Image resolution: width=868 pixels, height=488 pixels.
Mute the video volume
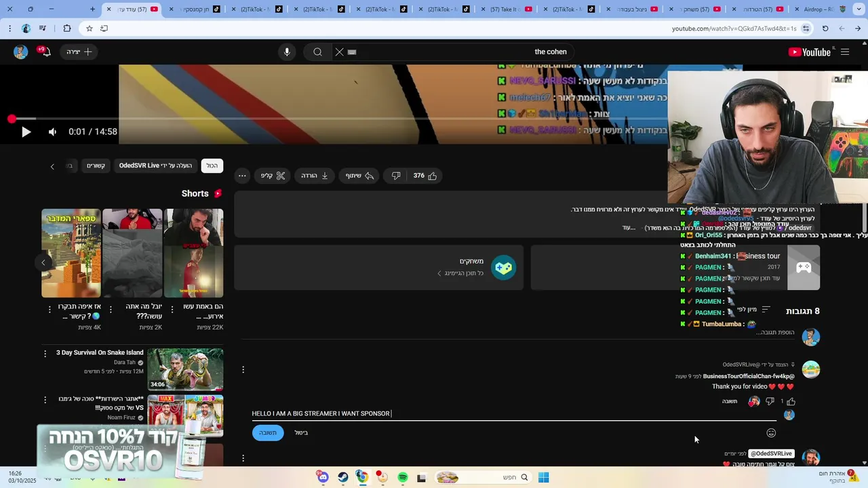pyautogui.click(x=52, y=132)
